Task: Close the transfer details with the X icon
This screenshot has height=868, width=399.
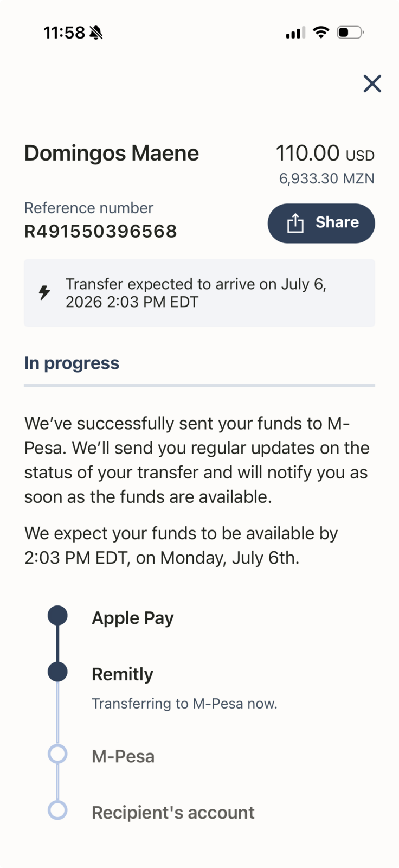Action: pyautogui.click(x=372, y=84)
